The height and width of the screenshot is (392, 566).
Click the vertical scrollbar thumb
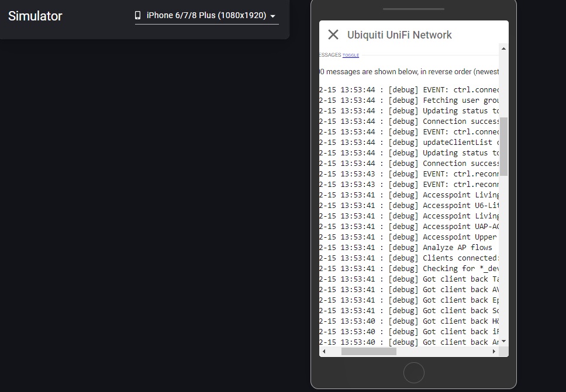click(x=503, y=147)
